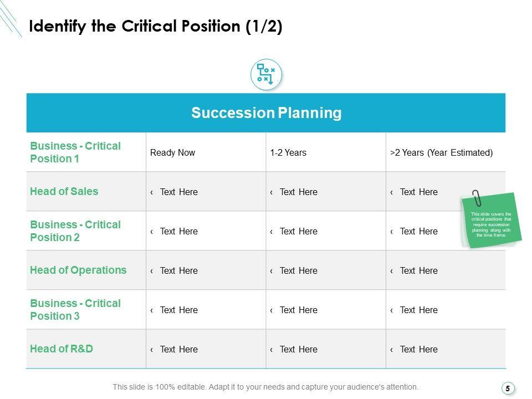Select the Head of R&D row label
Image resolution: width=532 pixels, height=399 pixels.
(x=62, y=349)
